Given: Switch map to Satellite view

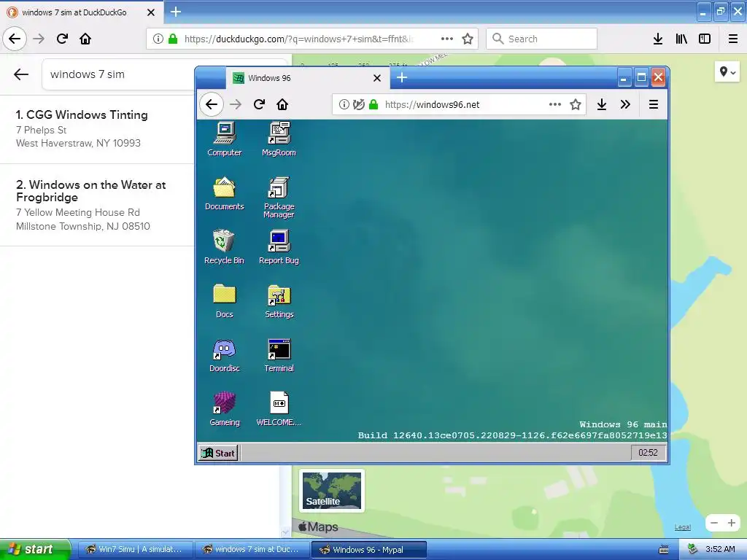Looking at the screenshot, I should tap(332, 491).
